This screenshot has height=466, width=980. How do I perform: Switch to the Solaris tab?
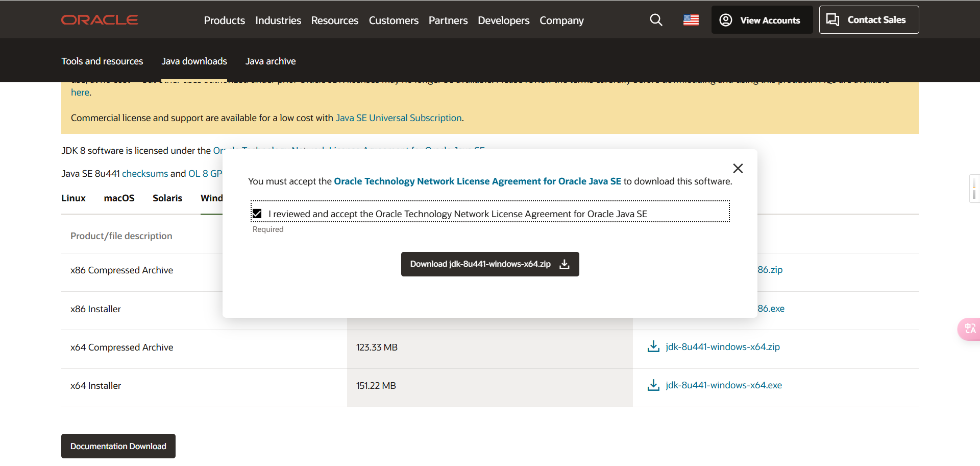167,198
